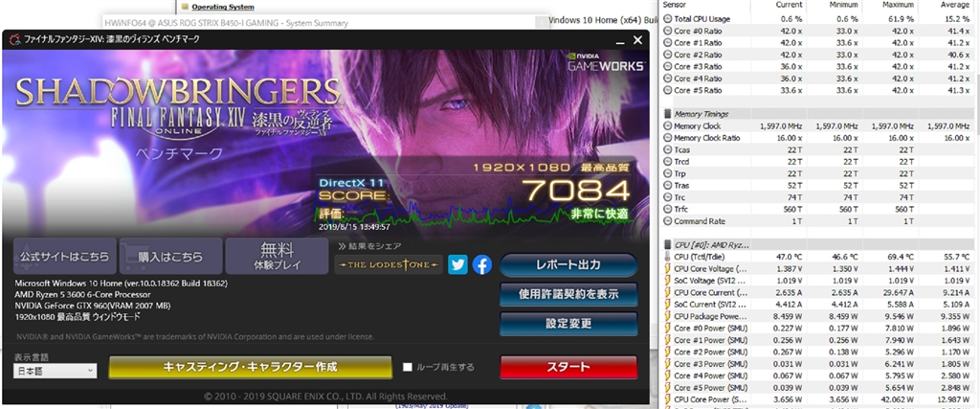Click the AMD Ryzen 5 3600 6-Core Processor text
This screenshot has width=980, height=409.
tap(82, 295)
